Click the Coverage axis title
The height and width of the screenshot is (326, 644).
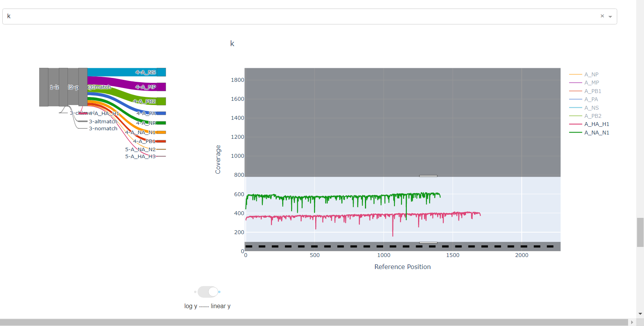pyautogui.click(x=218, y=159)
